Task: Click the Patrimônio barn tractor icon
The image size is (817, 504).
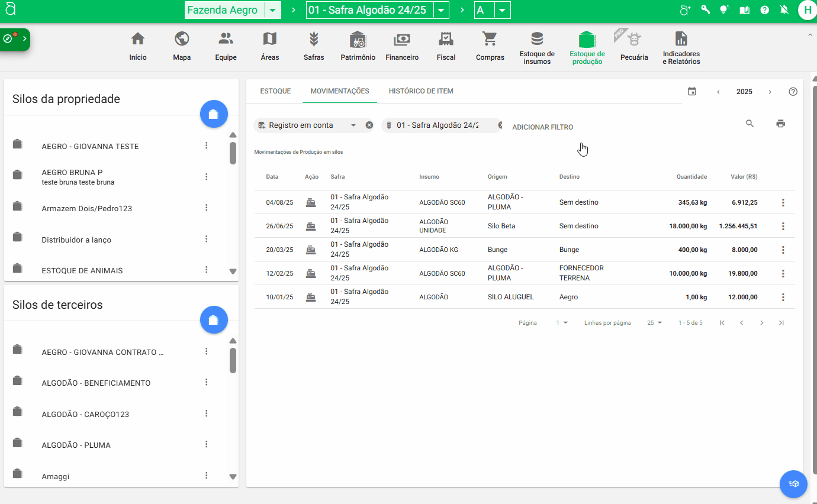Action: (358, 40)
